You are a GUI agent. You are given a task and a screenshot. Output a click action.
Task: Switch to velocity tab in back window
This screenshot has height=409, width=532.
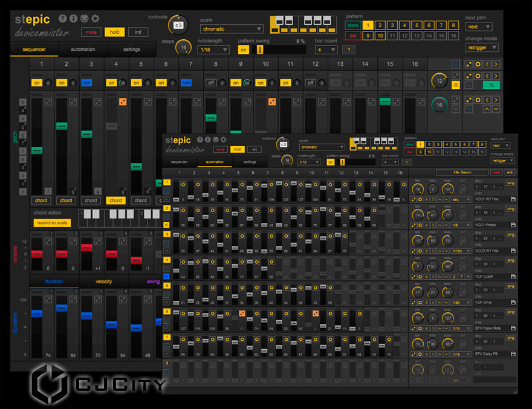coord(103,282)
